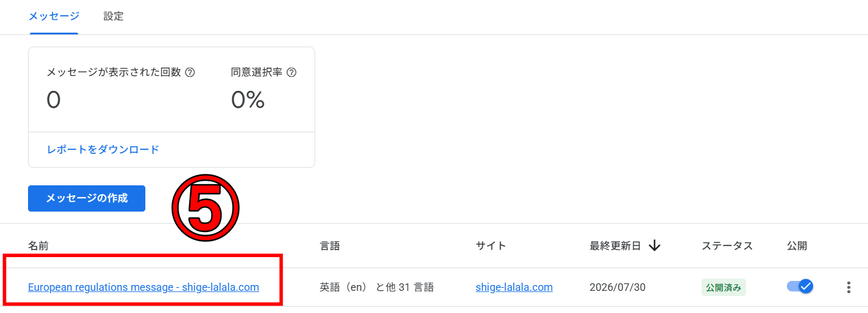Viewport: 868px width, 313px height.
Task: Click the ステータス column header
Action: pyautogui.click(x=727, y=246)
